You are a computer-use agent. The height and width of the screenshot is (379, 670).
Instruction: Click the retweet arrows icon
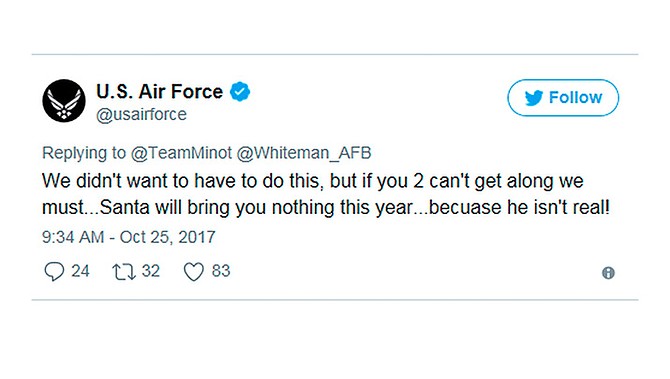point(124,272)
